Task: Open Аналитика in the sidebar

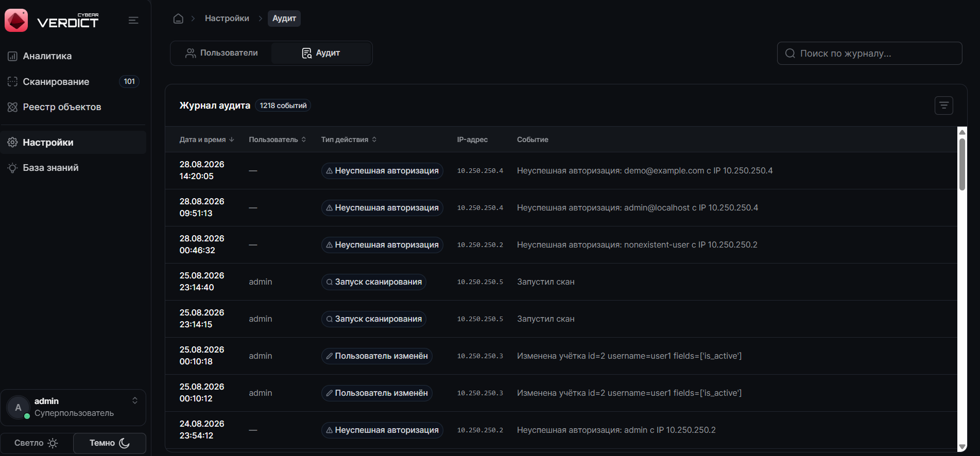Action: click(73, 56)
